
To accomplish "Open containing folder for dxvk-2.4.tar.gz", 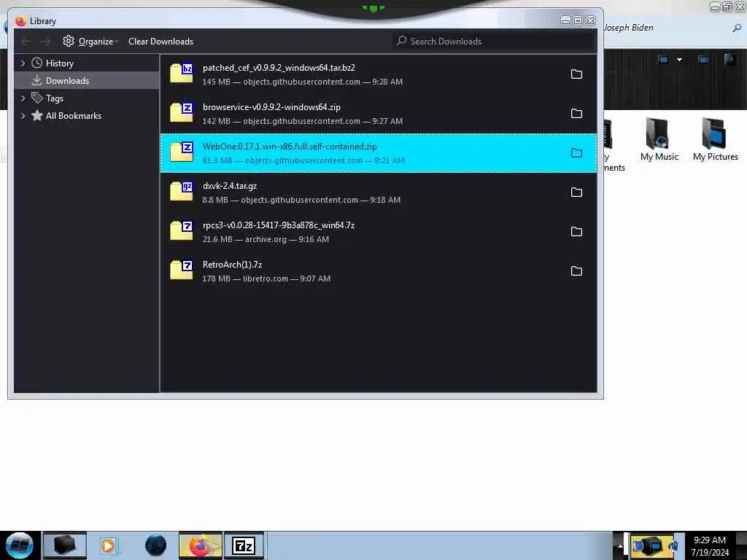I will 576,192.
